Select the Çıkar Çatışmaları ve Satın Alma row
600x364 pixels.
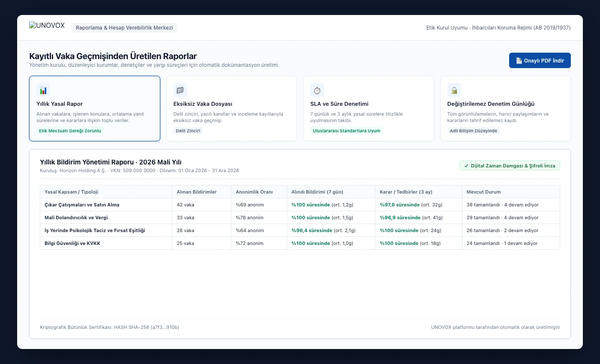(300, 205)
